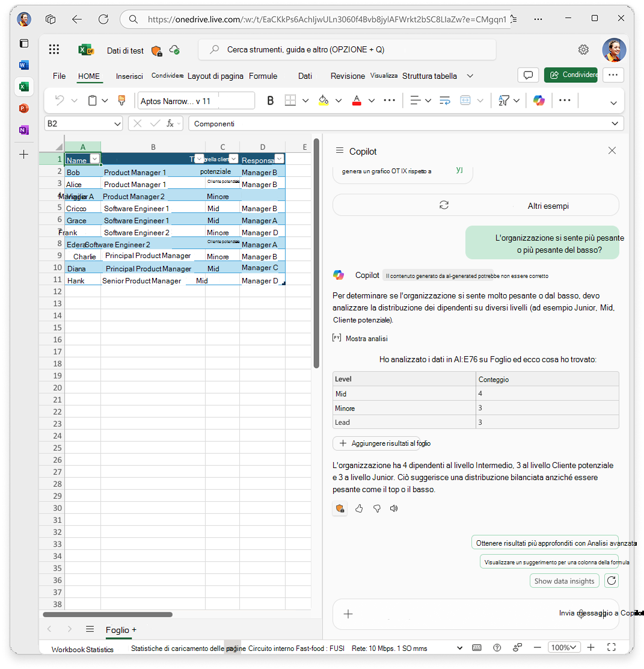Viewport: 644px width, 669px height.
Task: Open the Copilot pane hamburger menu
Action: point(340,150)
